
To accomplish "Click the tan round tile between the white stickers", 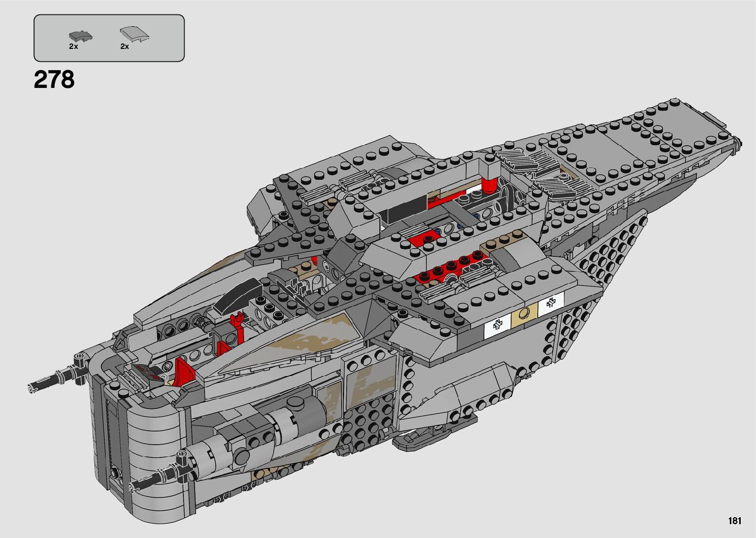I will point(525,314).
